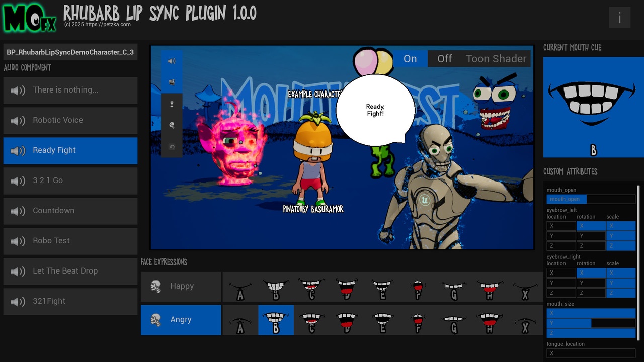The height and width of the screenshot is (362, 644).
Task: Open the info button in the header
Action: pyautogui.click(x=619, y=18)
